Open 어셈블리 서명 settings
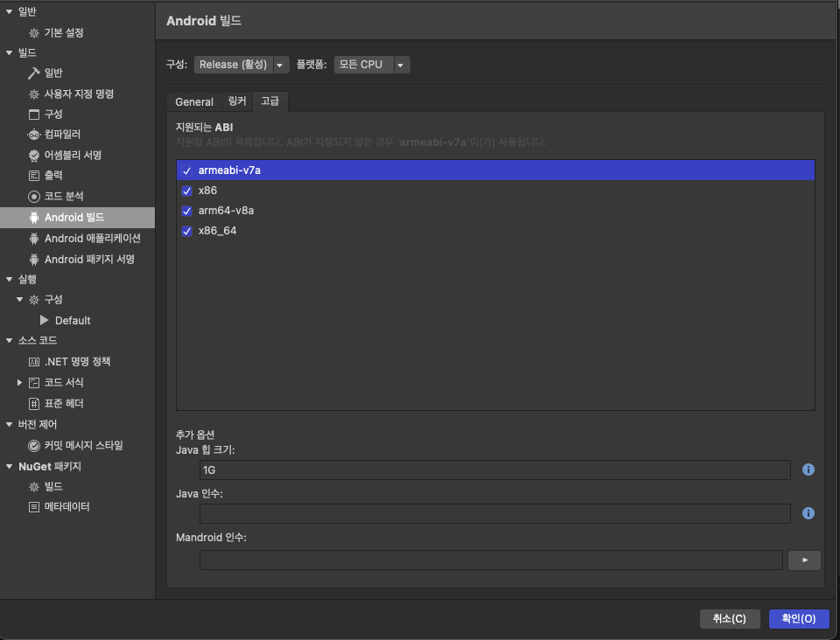 point(73,155)
